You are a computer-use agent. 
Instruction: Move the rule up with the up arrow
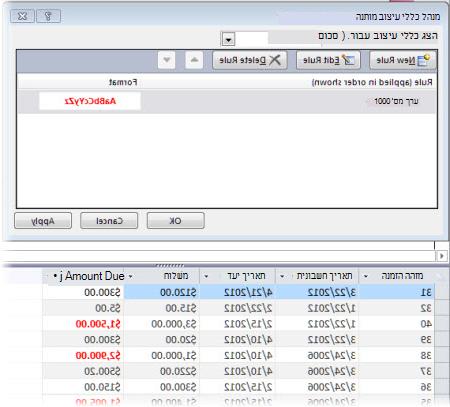[194, 60]
